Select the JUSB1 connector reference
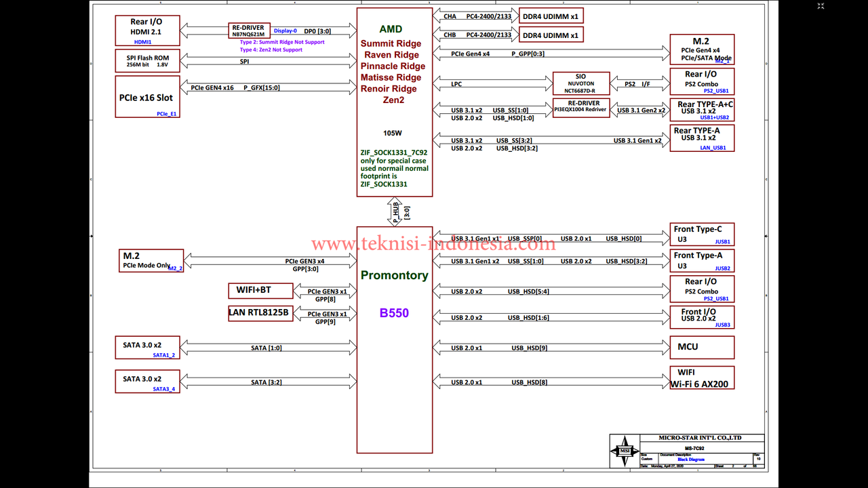Screen dimensions: 868x488 click(x=723, y=242)
